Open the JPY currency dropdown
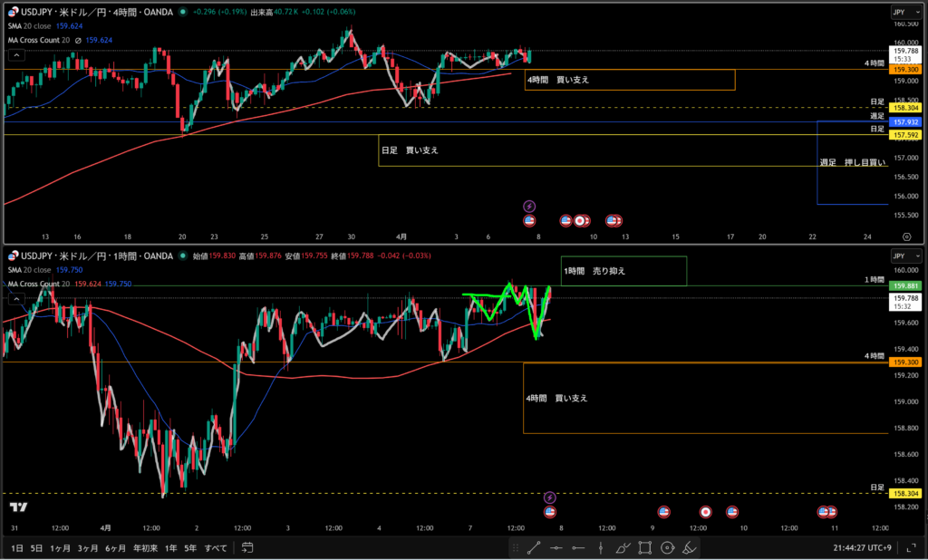 (898, 14)
